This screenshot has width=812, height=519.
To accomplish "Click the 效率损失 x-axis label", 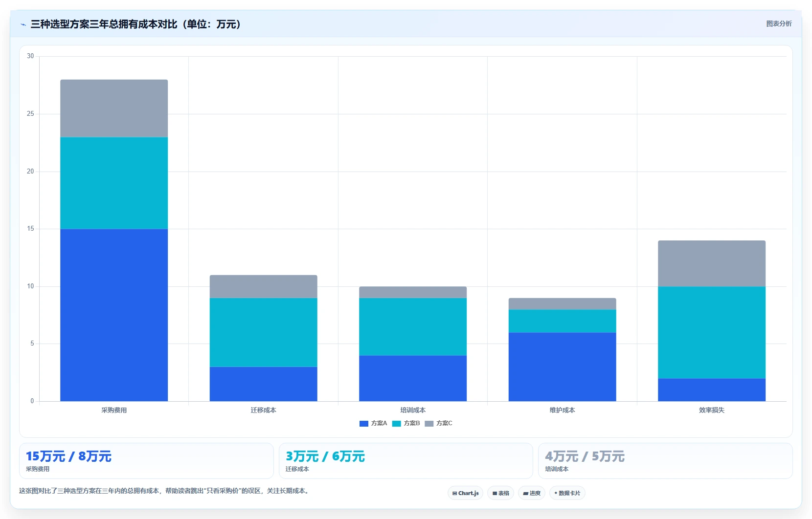I will click(x=712, y=410).
